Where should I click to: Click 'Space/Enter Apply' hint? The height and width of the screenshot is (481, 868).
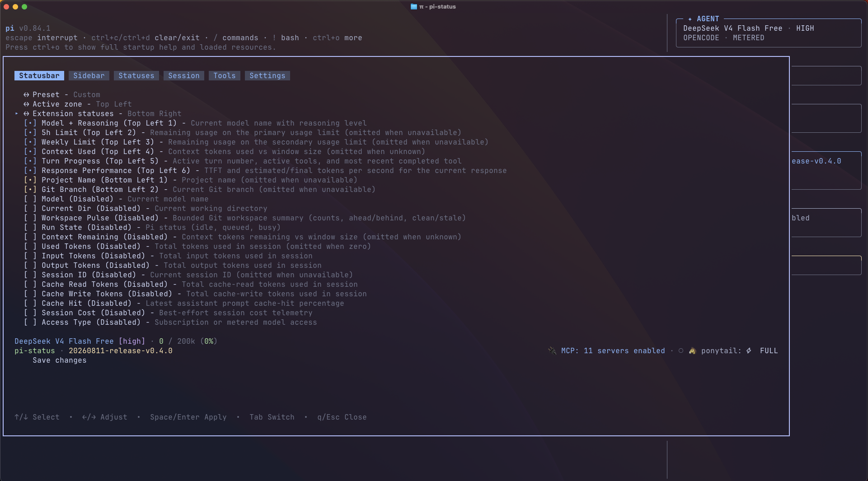coord(188,417)
